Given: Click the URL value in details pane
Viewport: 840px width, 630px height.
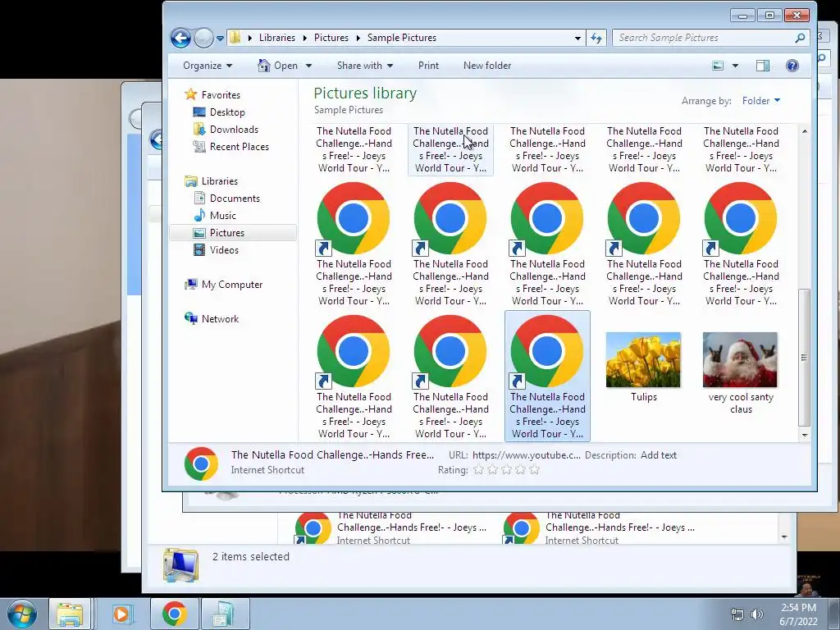Looking at the screenshot, I should click(x=526, y=455).
